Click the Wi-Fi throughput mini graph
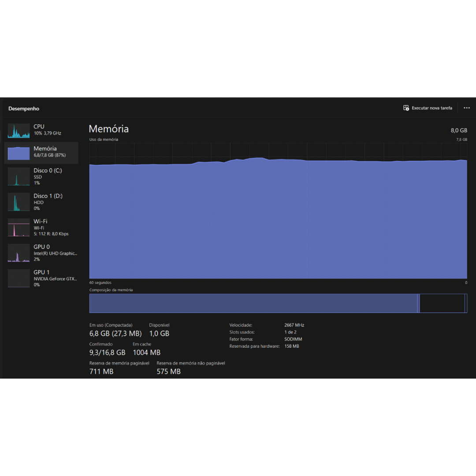This screenshot has width=476, height=476. click(x=19, y=227)
